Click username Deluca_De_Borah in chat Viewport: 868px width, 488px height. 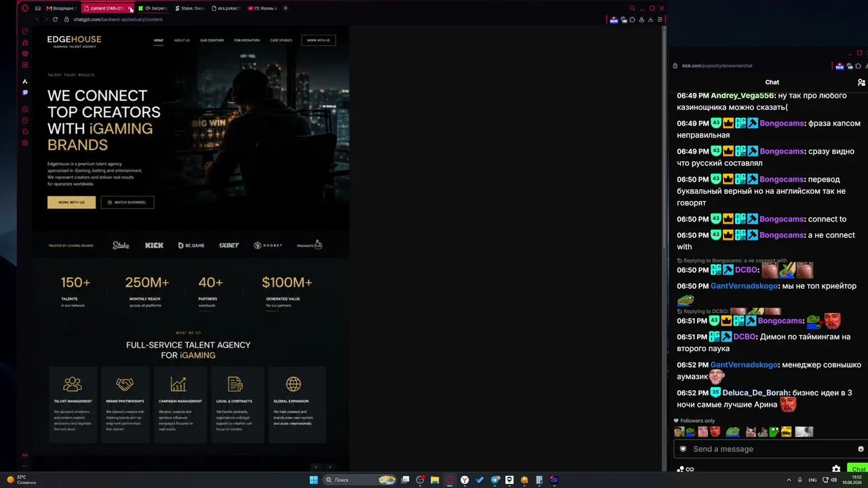(755, 393)
